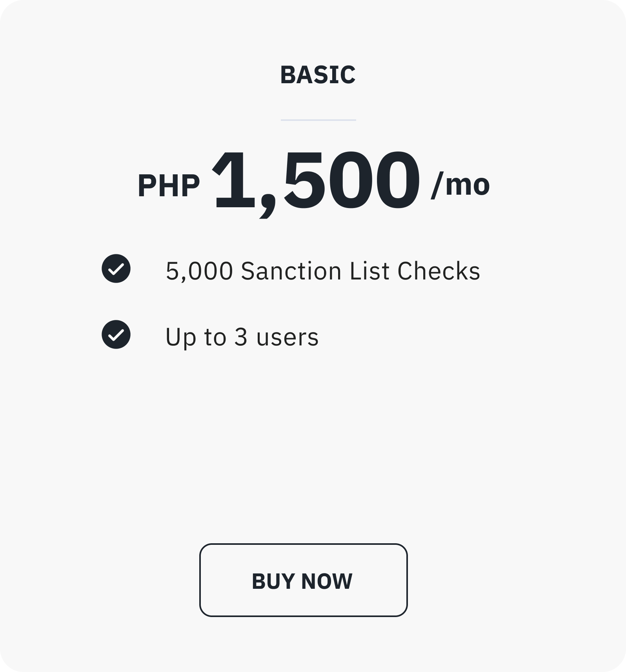This screenshot has height=672, width=626.
Task: Click the word NOW on the buy button
Action: [x=327, y=581]
